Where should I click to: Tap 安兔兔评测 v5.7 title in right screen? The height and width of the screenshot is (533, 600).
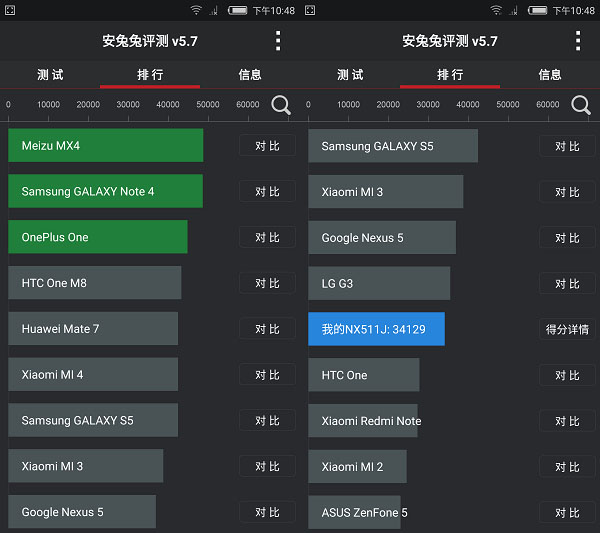[x=450, y=41]
